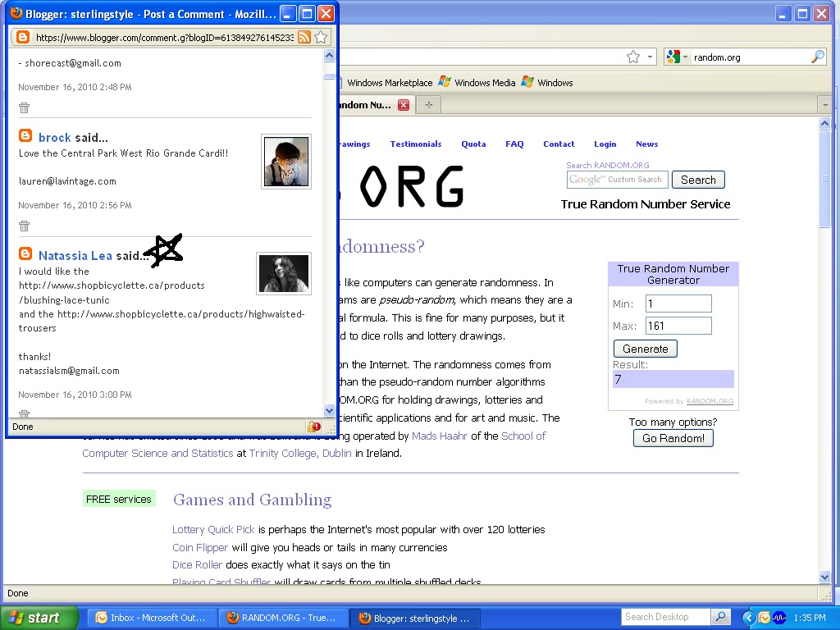
Task: Click the magnifier icon in browser search box
Action: [818, 57]
